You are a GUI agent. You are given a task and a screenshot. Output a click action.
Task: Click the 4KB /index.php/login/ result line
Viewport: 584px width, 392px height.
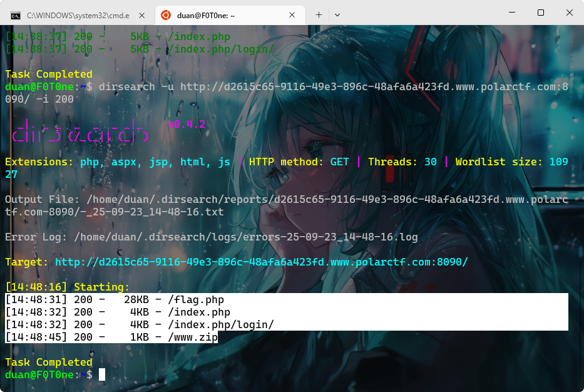pos(140,324)
